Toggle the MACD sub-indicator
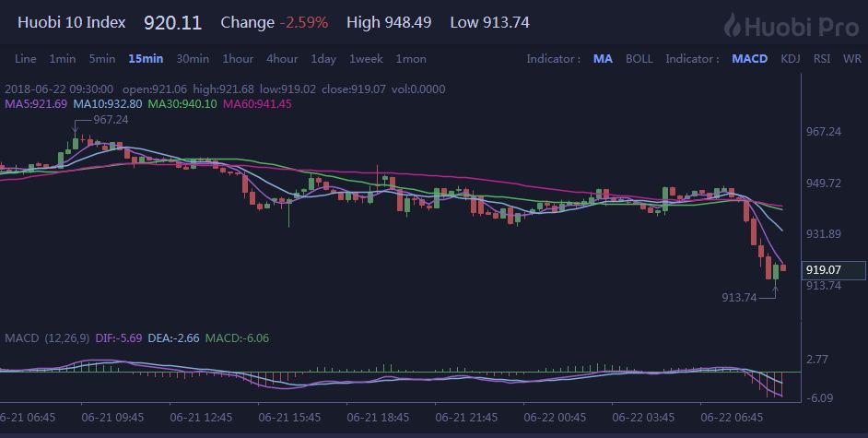 point(750,59)
